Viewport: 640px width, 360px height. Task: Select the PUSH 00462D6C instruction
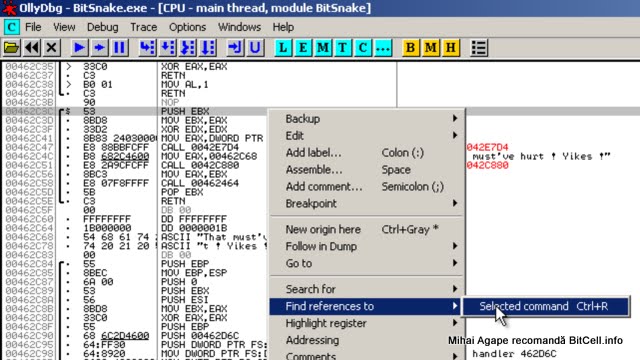coord(200,336)
